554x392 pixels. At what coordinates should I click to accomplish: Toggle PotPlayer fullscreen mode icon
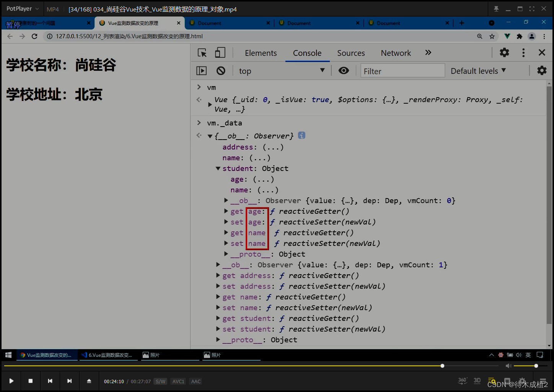pyautogui.click(x=532, y=9)
